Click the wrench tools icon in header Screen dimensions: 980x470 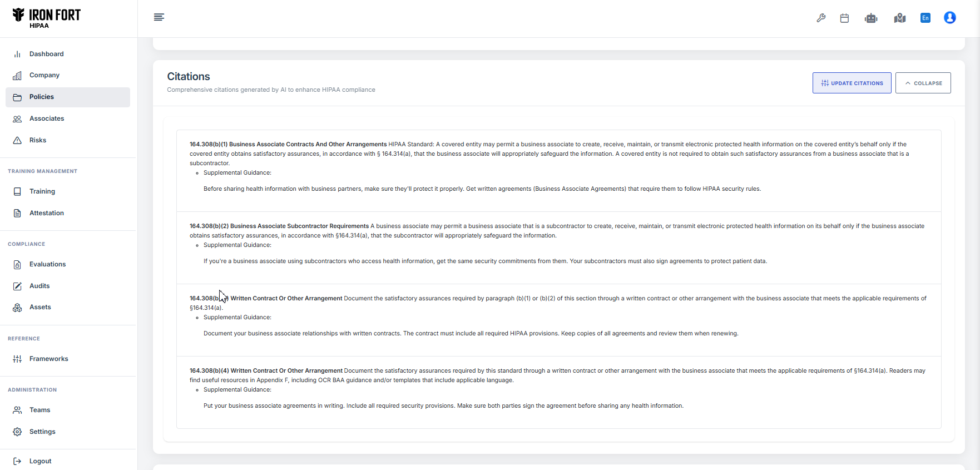pos(821,18)
